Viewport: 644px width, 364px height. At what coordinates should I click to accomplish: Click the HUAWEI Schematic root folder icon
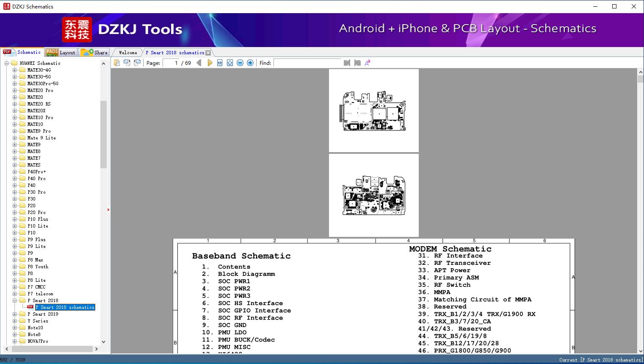(x=14, y=63)
